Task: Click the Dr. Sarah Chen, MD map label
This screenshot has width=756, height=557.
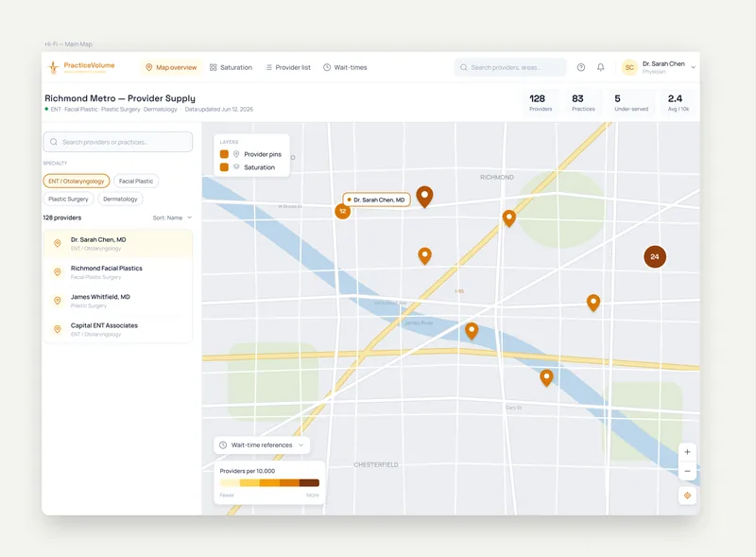Action: (x=376, y=200)
